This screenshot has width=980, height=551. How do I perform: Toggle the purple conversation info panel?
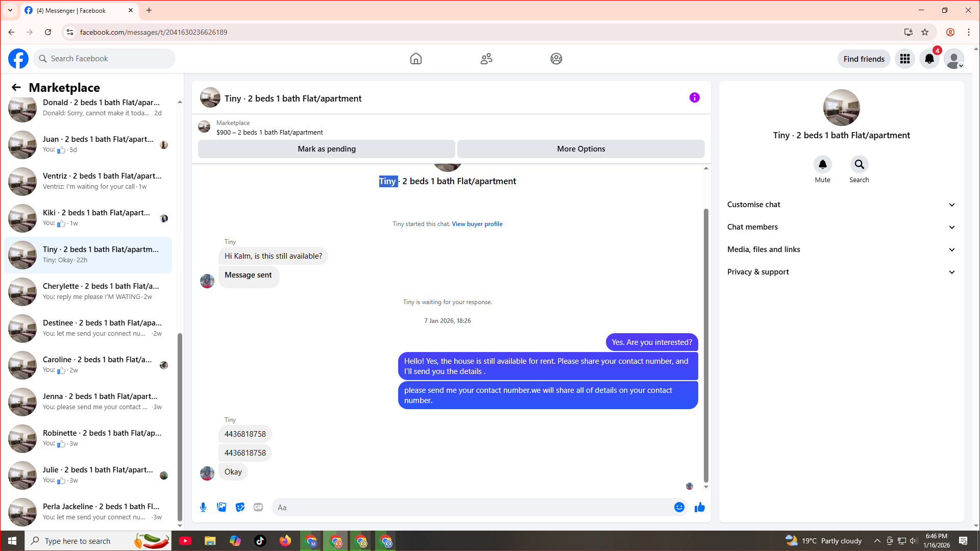695,97
